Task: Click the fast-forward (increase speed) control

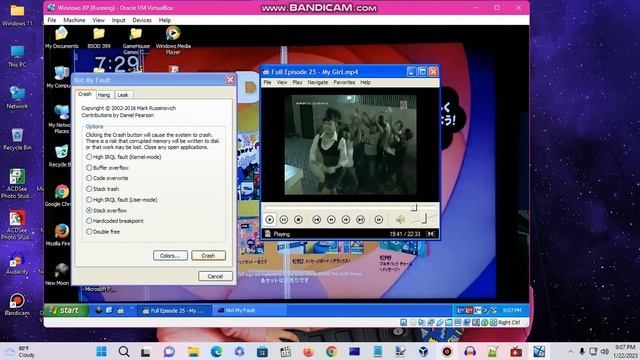Action: tap(346, 220)
